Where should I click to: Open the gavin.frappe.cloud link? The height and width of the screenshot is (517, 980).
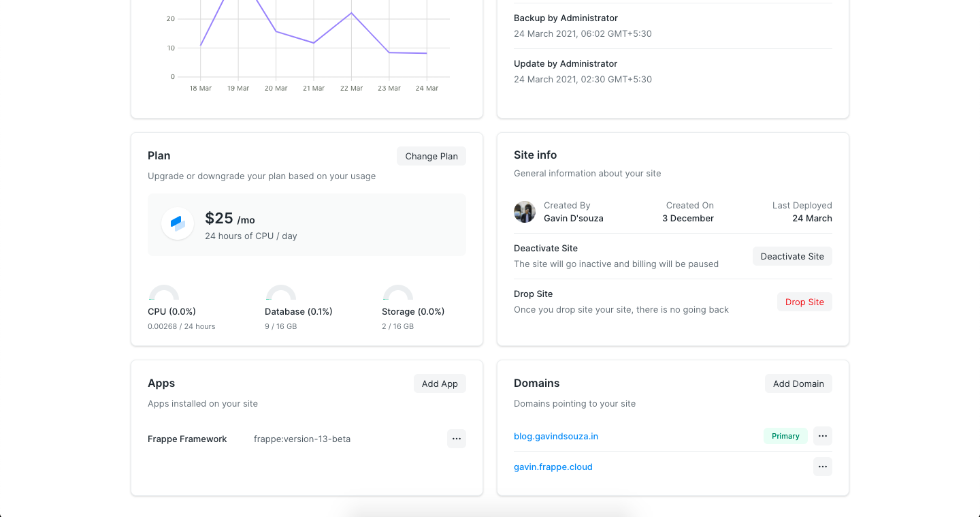tap(553, 467)
